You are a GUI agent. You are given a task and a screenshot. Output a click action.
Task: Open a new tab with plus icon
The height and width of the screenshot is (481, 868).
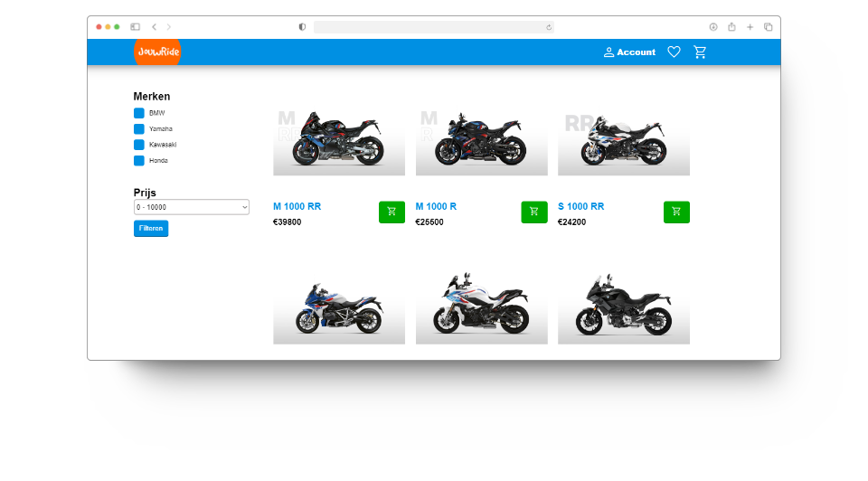click(750, 26)
